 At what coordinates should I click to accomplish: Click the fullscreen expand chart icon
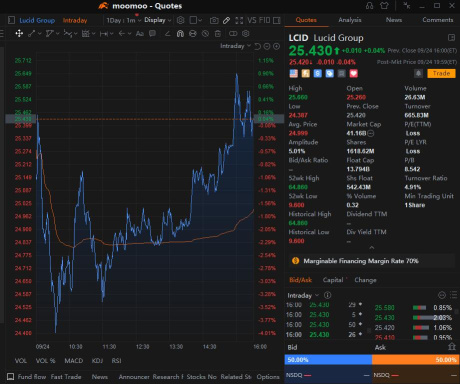tap(239, 20)
